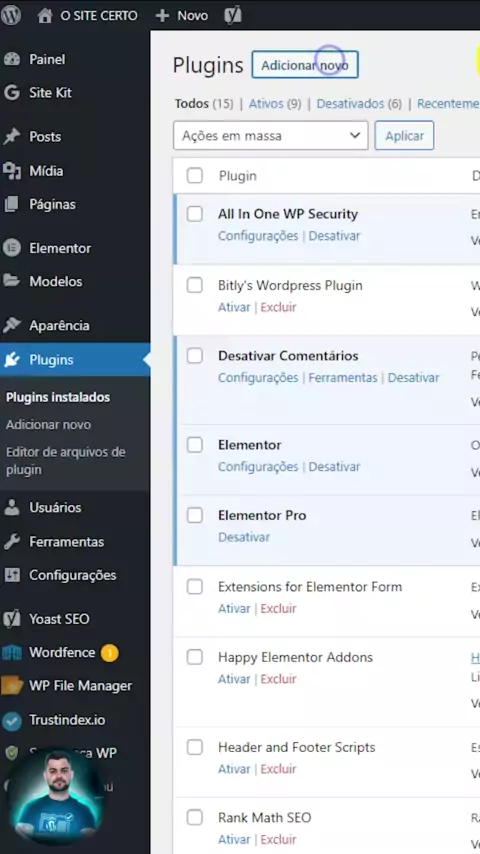Check the All In One WP Security checkbox
The width and height of the screenshot is (480, 854).
point(195,214)
